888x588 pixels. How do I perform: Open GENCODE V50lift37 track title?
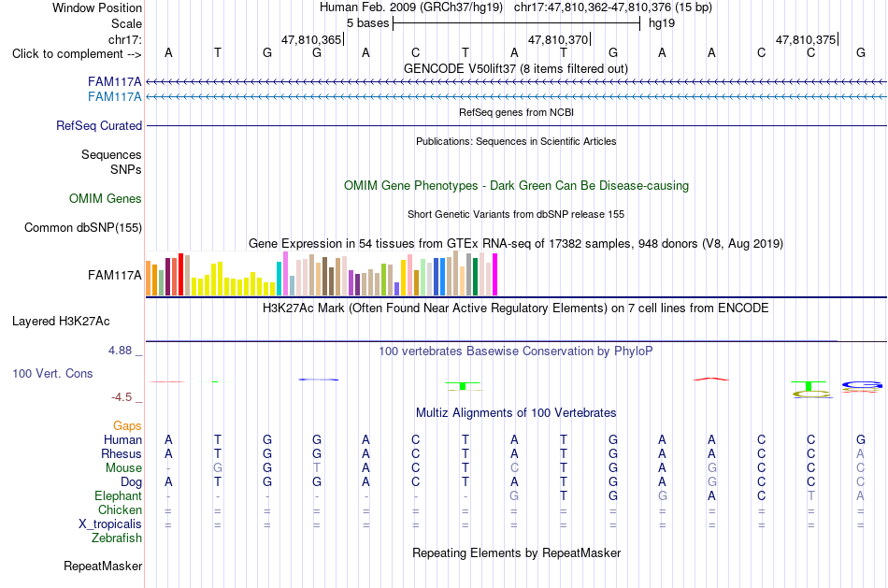[x=516, y=68]
